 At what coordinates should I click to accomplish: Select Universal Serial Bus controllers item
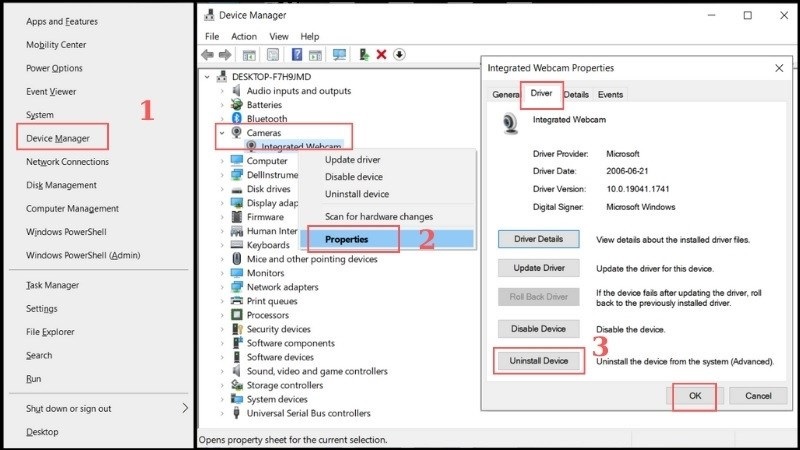click(x=308, y=413)
